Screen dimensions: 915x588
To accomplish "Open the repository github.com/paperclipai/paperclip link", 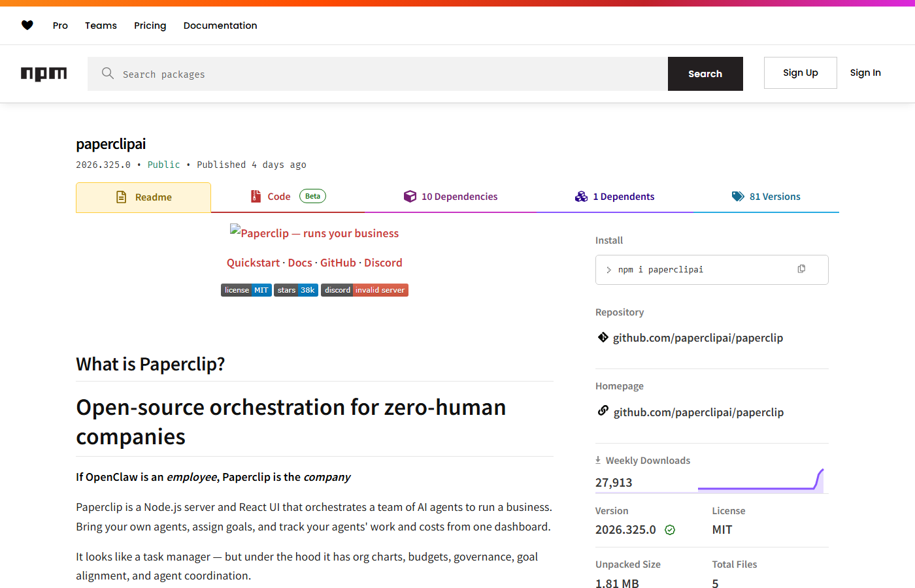I will [x=698, y=338].
